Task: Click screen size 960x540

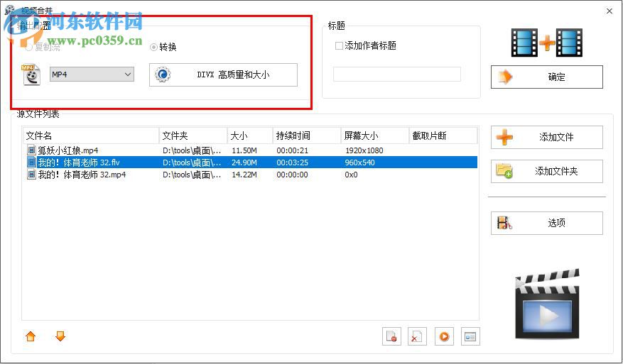Action: coord(360,162)
